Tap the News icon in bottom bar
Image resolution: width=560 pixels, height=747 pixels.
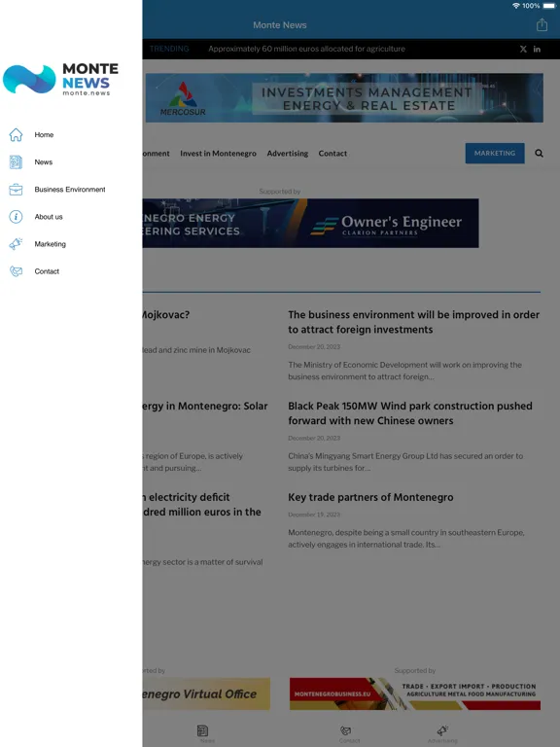tap(203, 730)
